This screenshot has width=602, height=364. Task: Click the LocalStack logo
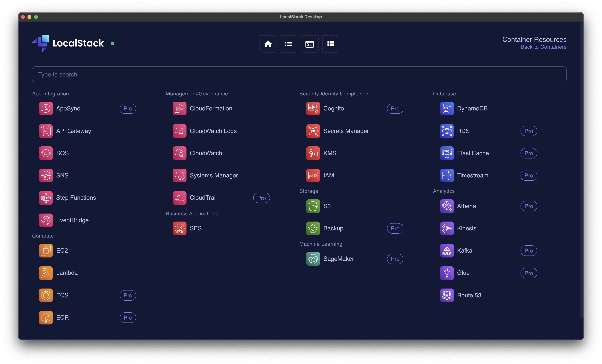tap(68, 44)
